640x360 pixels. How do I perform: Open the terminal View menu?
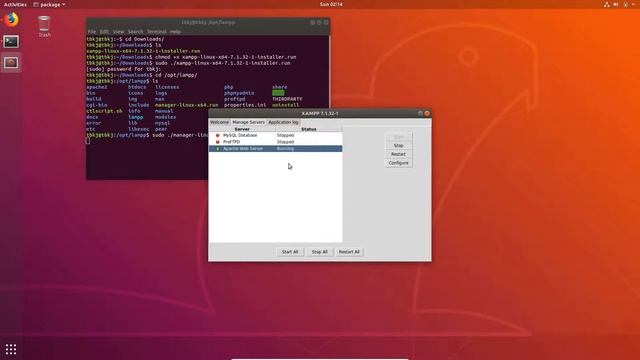118,31
